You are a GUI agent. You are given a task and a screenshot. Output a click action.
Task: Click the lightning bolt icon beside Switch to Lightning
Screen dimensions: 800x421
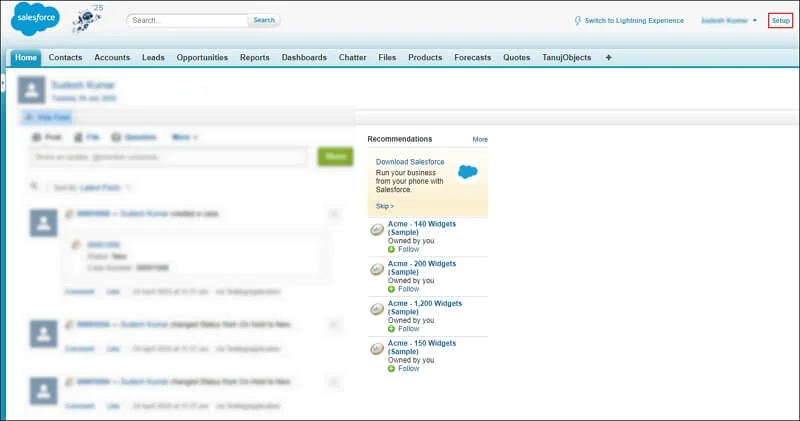click(578, 20)
